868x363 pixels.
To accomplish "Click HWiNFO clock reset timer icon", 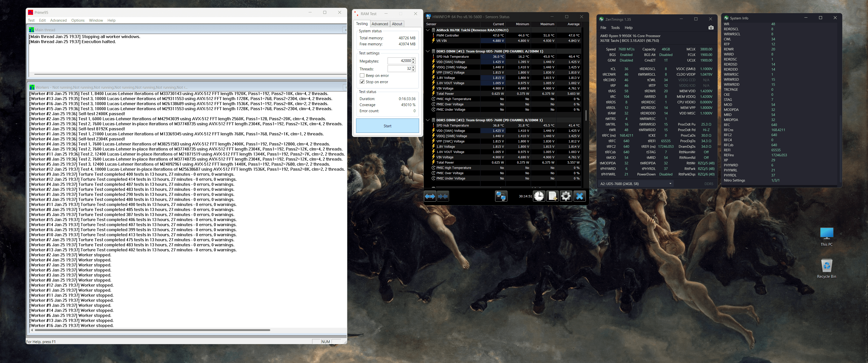I will point(539,196).
